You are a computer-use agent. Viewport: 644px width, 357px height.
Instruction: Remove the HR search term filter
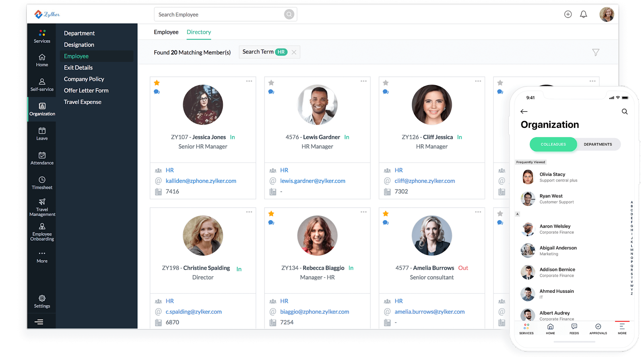coord(294,52)
